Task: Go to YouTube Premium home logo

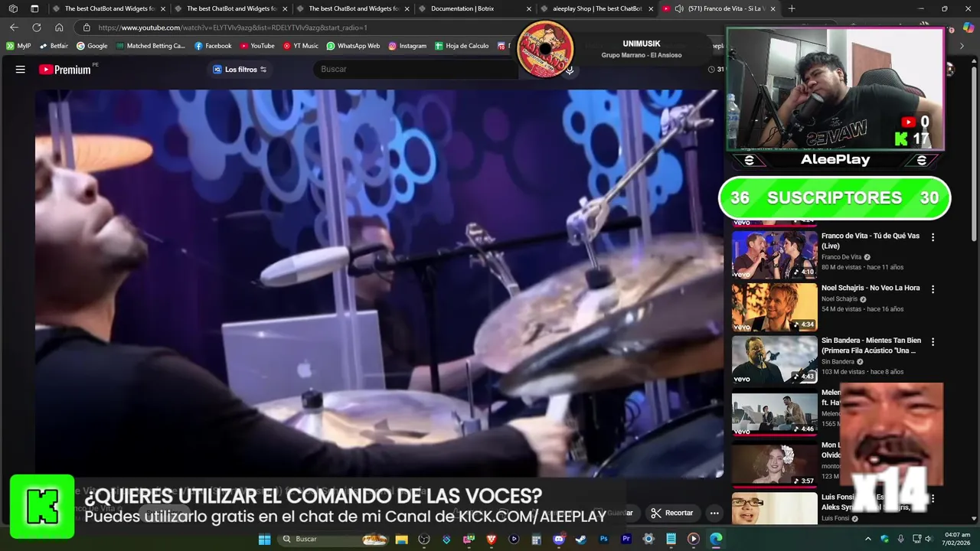Action: [x=65, y=70]
